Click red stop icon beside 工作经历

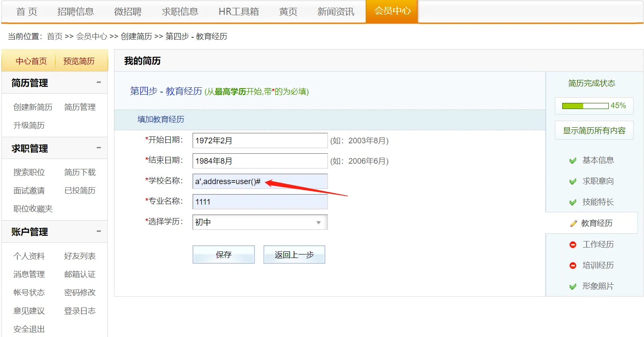coord(573,244)
